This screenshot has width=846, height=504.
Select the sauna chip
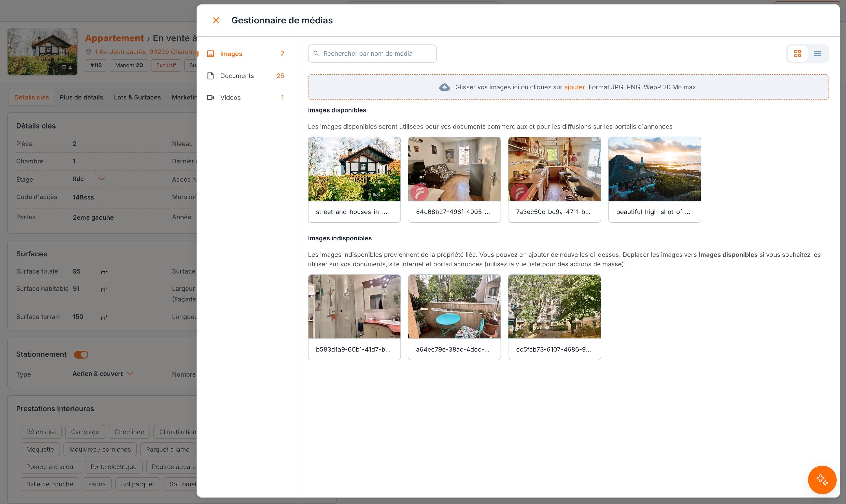point(97,484)
